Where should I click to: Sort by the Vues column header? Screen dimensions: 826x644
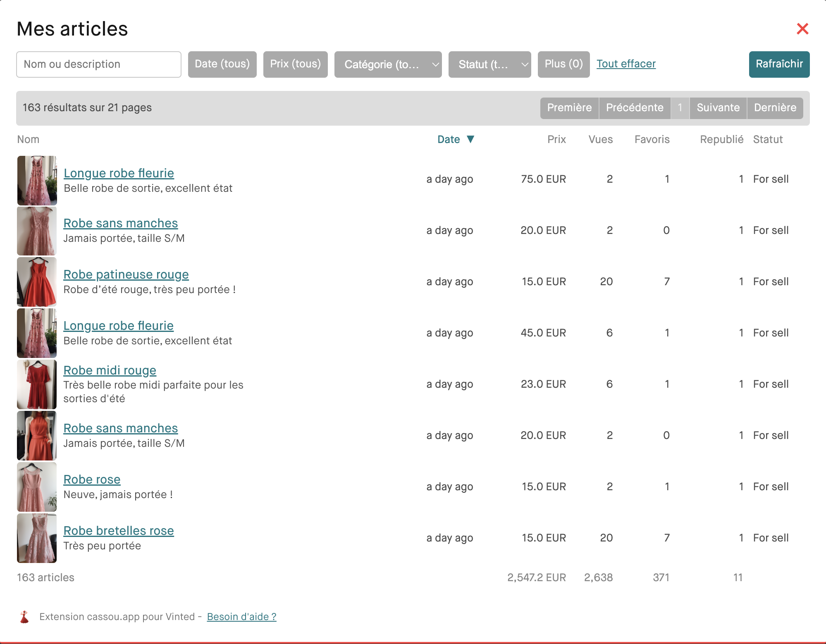[600, 139]
